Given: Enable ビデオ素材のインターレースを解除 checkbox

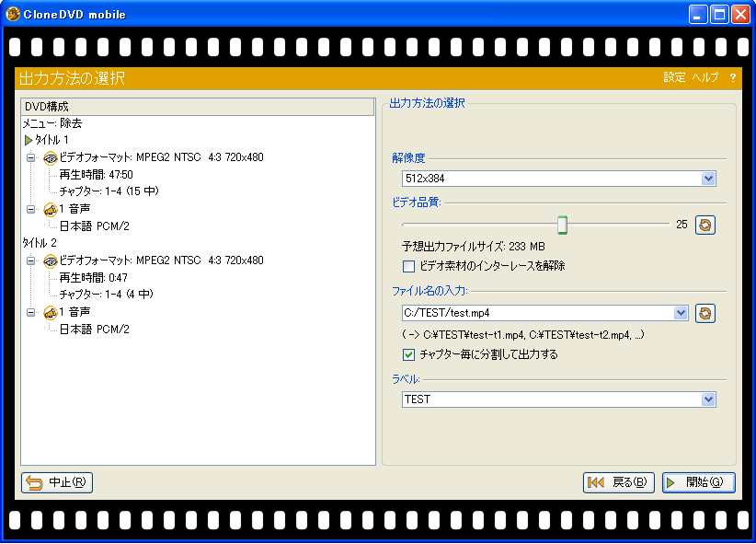Looking at the screenshot, I should [408, 266].
